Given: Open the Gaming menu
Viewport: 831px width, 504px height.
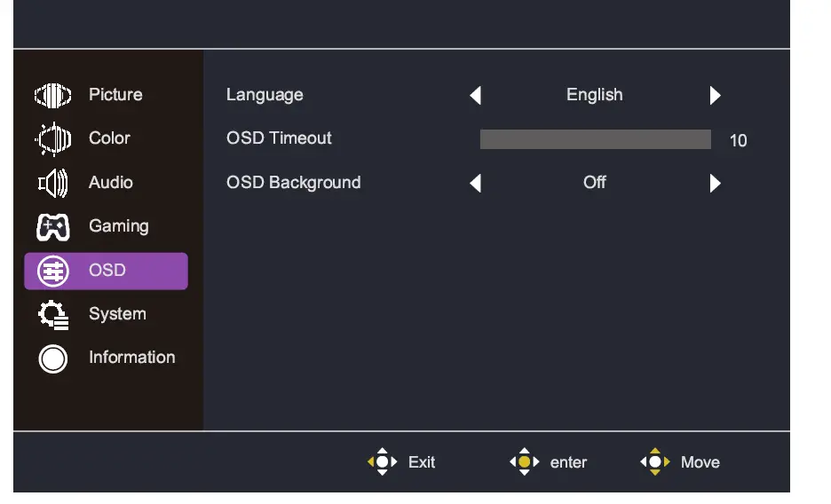Looking at the screenshot, I should [119, 226].
